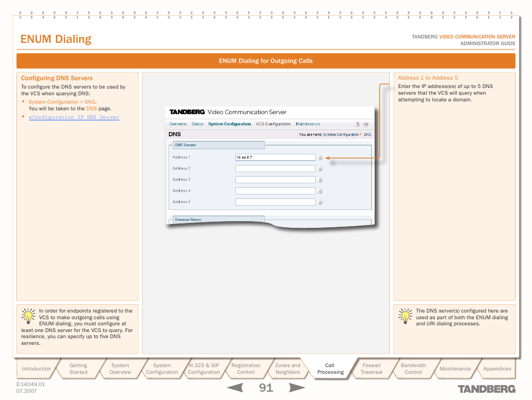Select Call Processing tab
The width and height of the screenshot is (532, 400).
pos(330,369)
